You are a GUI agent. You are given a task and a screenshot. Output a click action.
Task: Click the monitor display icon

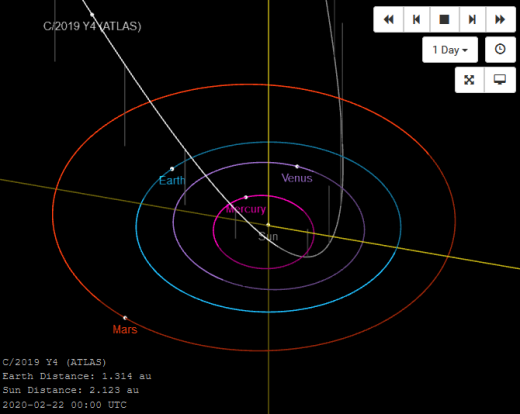tap(500, 80)
